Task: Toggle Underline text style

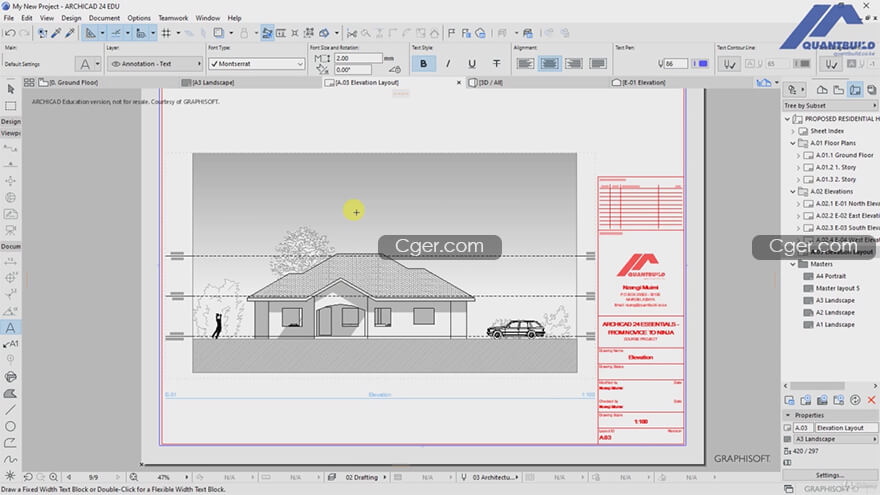Action: coord(472,63)
